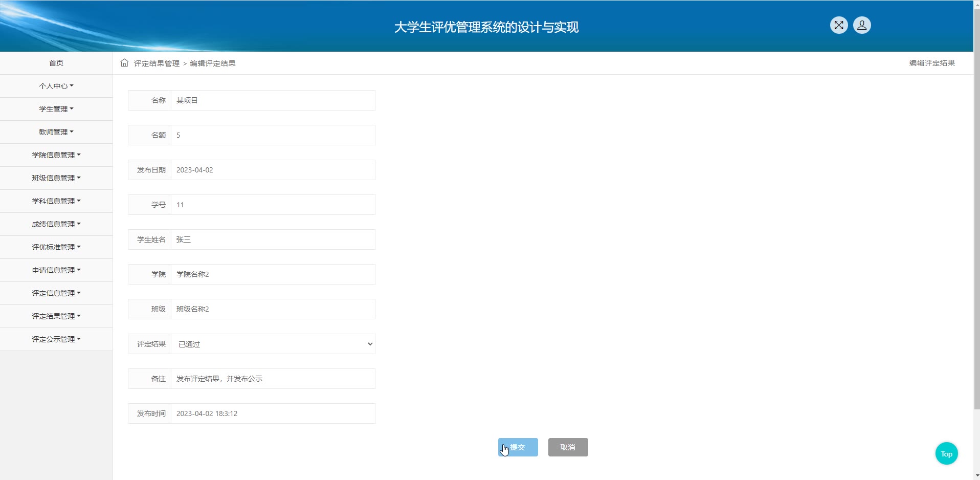This screenshot has height=480, width=980.
Task: Focus the 班级 input field
Action: pos(273,309)
